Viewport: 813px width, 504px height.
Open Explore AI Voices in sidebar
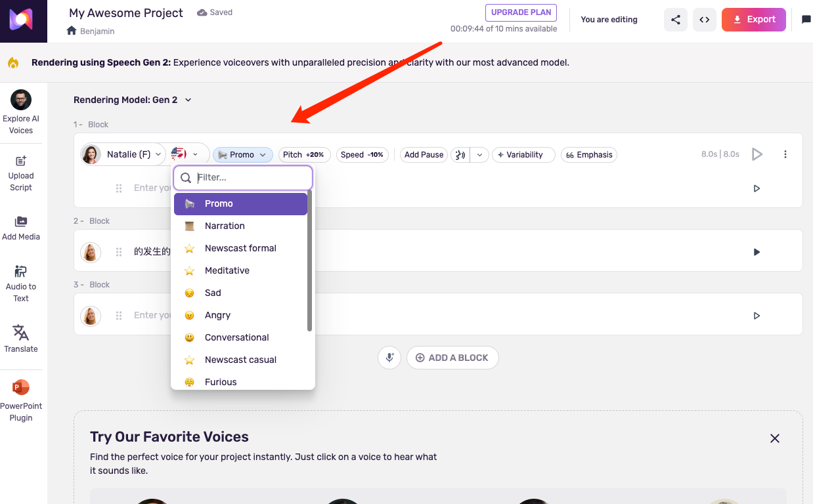coord(21,112)
